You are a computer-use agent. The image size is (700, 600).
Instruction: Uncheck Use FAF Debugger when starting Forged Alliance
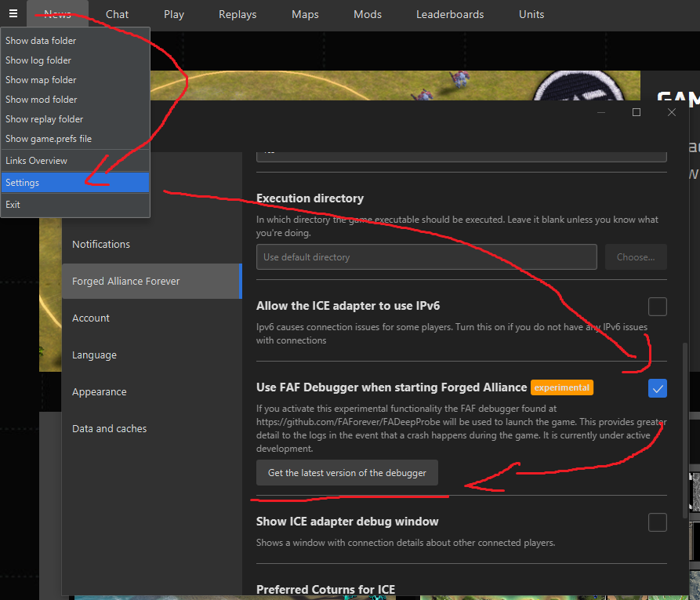click(658, 388)
